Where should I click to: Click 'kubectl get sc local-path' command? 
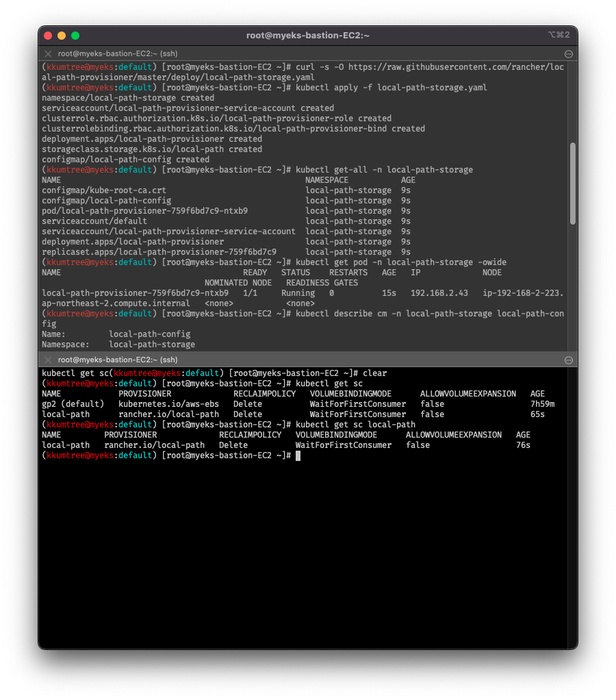click(x=355, y=425)
